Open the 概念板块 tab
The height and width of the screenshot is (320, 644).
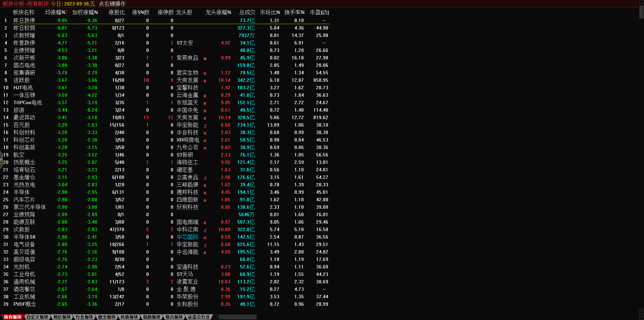(x=107, y=317)
